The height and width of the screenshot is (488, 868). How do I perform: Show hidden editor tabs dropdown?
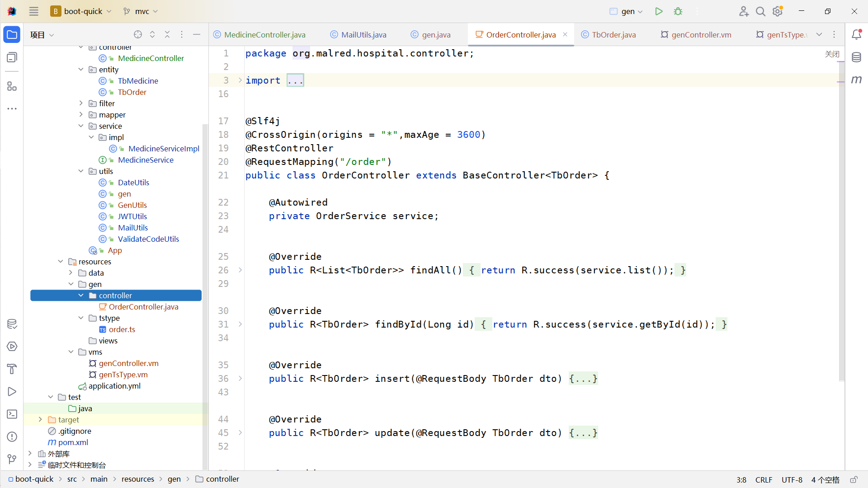pos(819,34)
